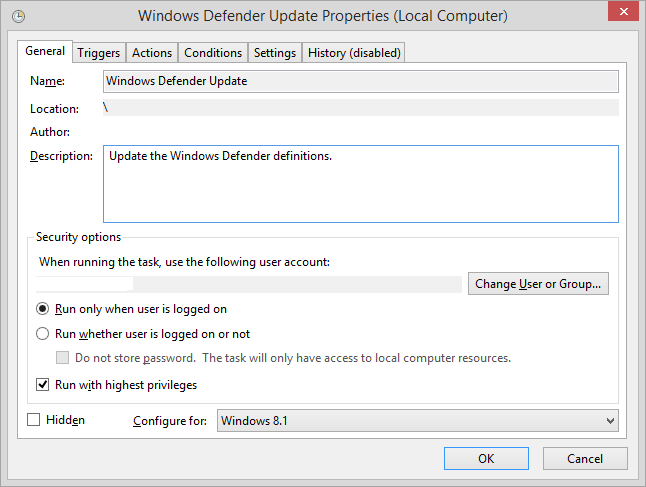Click the Configure for label

(170, 421)
